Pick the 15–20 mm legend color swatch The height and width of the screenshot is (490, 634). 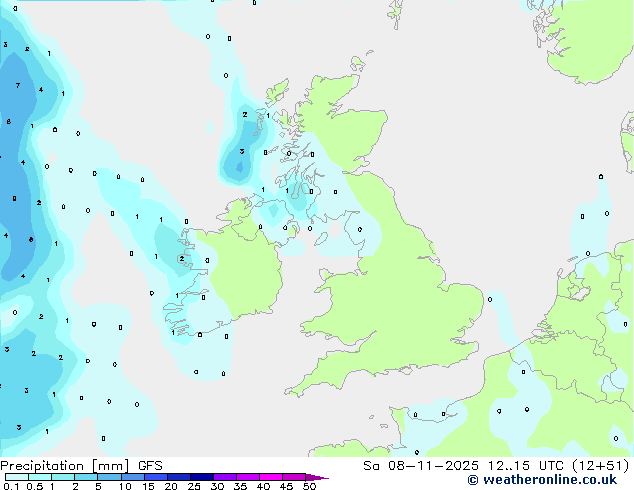[x=155, y=477]
